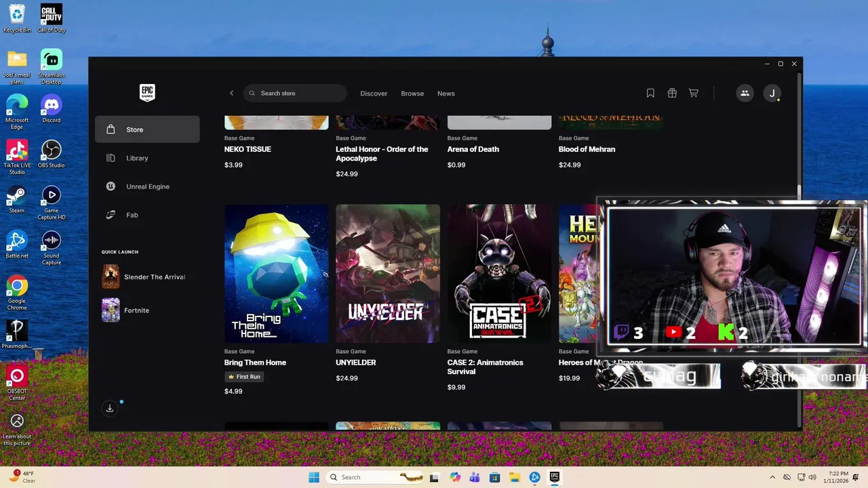
Task: Go back with the arrow beside the search box
Action: (x=231, y=94)
